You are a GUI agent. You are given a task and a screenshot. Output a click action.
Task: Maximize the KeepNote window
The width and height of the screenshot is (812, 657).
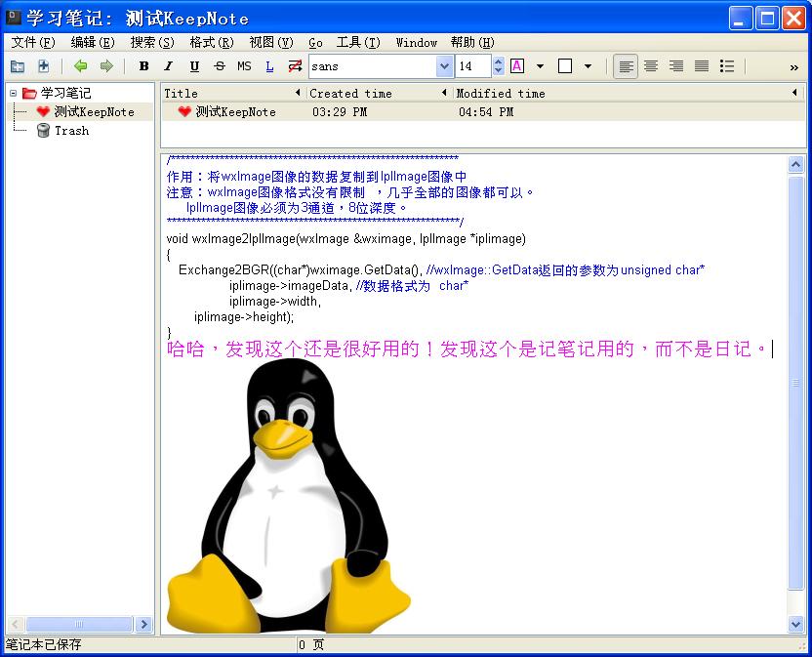coord(767,19)
